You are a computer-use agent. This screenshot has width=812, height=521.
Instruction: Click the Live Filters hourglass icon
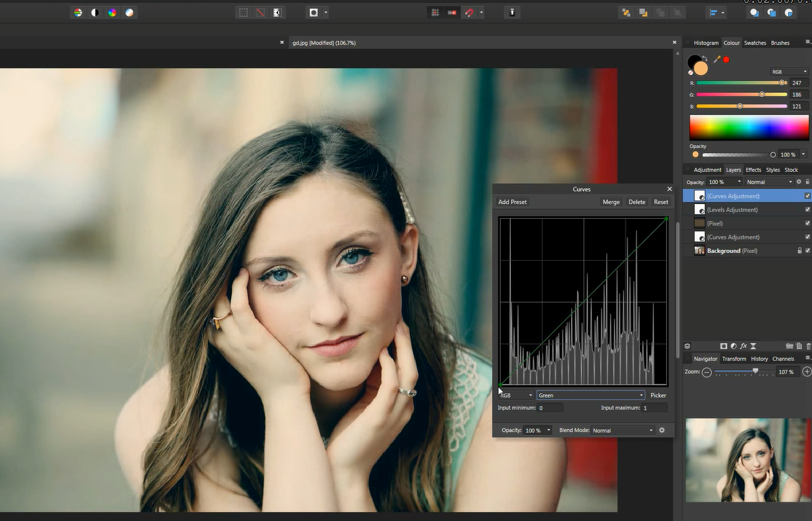(x=753, y=346)
